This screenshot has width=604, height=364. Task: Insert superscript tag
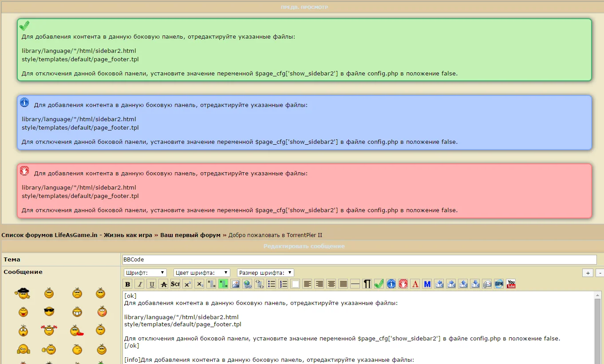[188, 284]
